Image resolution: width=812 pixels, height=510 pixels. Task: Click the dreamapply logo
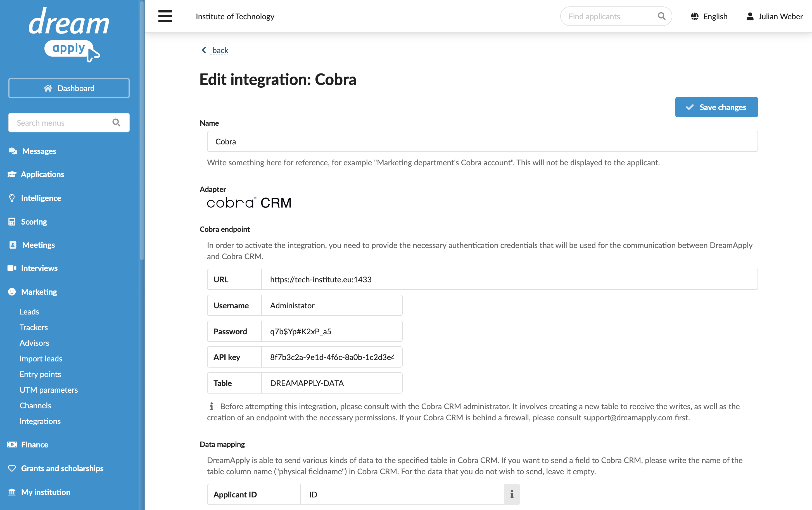(x=69, y=34)
